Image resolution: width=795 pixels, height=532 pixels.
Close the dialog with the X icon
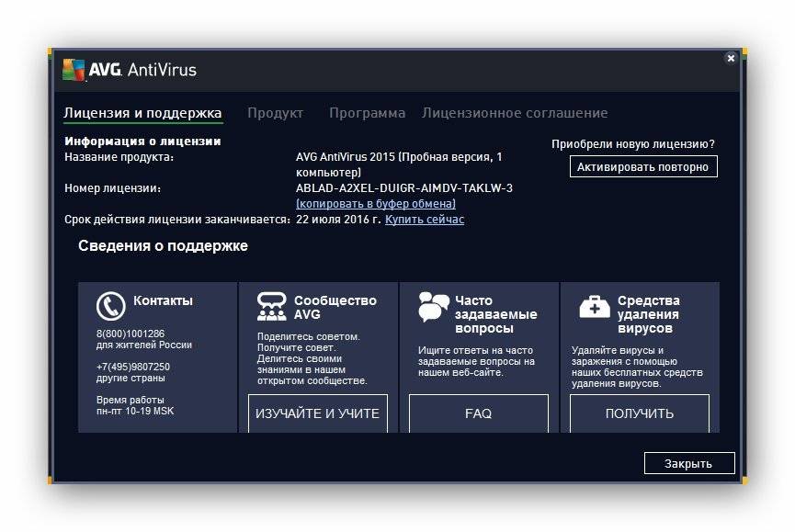(731, 58)
